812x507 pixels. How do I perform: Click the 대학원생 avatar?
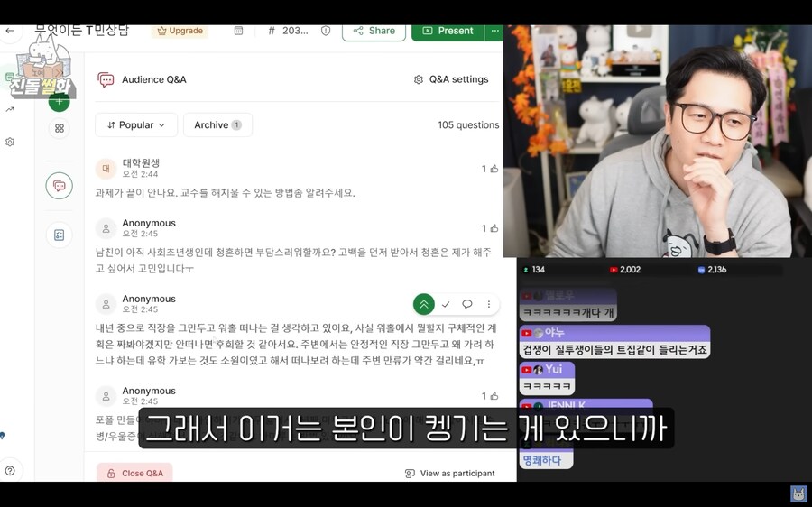pyautogui.click(x=106, y=169)
